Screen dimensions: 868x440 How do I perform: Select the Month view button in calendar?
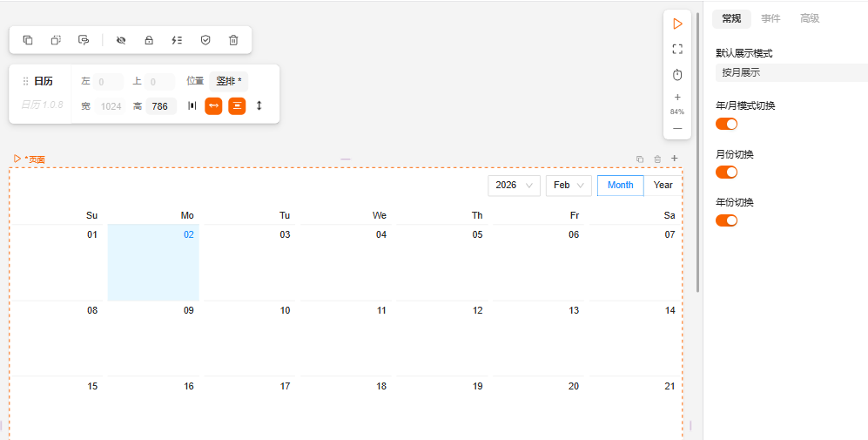tap(621, 186)
